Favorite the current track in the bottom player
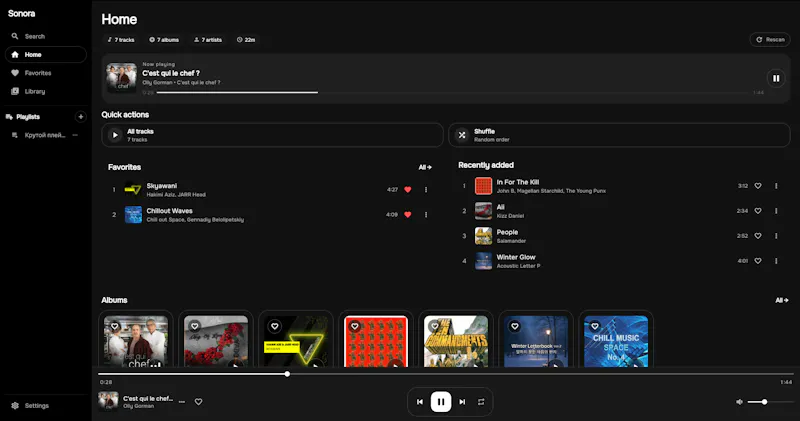Viewport: 800px width, 421px height. click(x=198, y=402)
